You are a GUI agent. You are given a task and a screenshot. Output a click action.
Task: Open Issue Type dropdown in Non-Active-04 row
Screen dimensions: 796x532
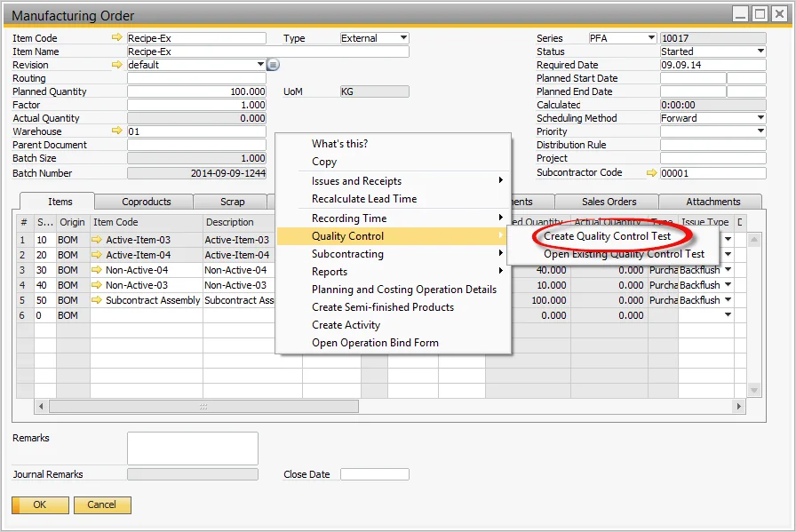click(728, 270)
